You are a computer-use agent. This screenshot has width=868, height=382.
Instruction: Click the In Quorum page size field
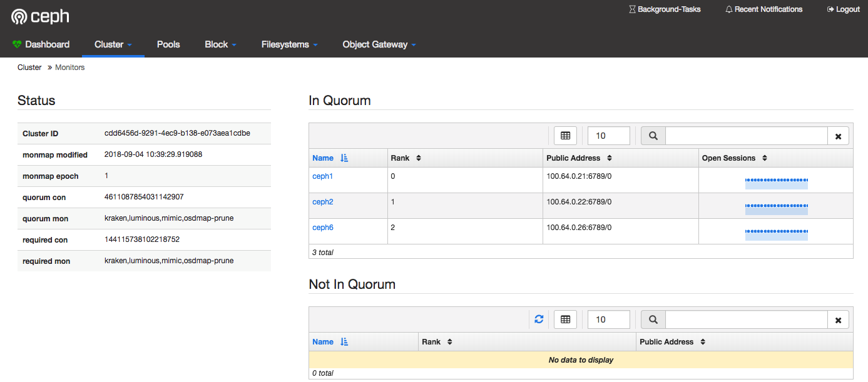[x=608, y=136]
